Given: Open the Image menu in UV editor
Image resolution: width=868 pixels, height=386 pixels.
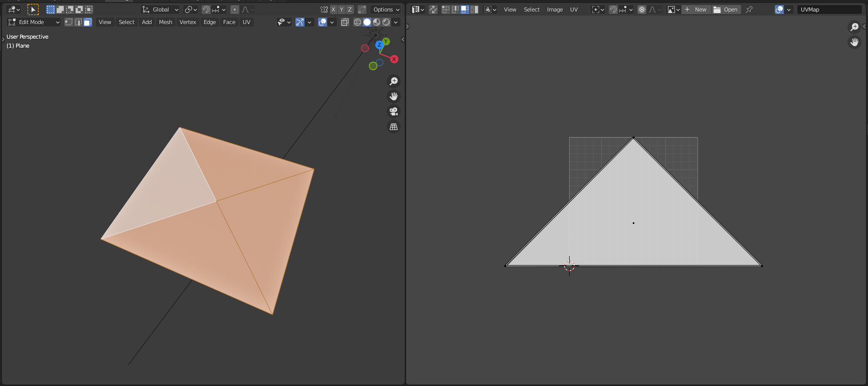Looking at the screenshot, I should [555, 10].
